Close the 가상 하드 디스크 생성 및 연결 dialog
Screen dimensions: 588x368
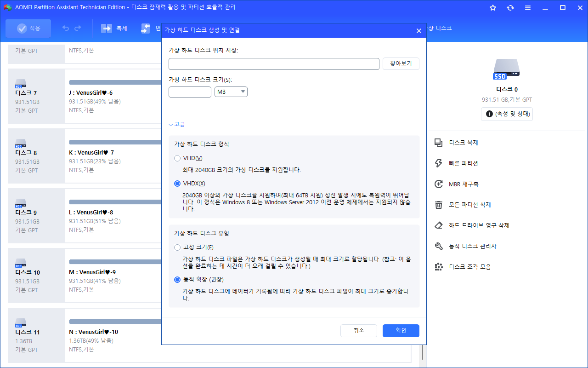pos(418,31)
